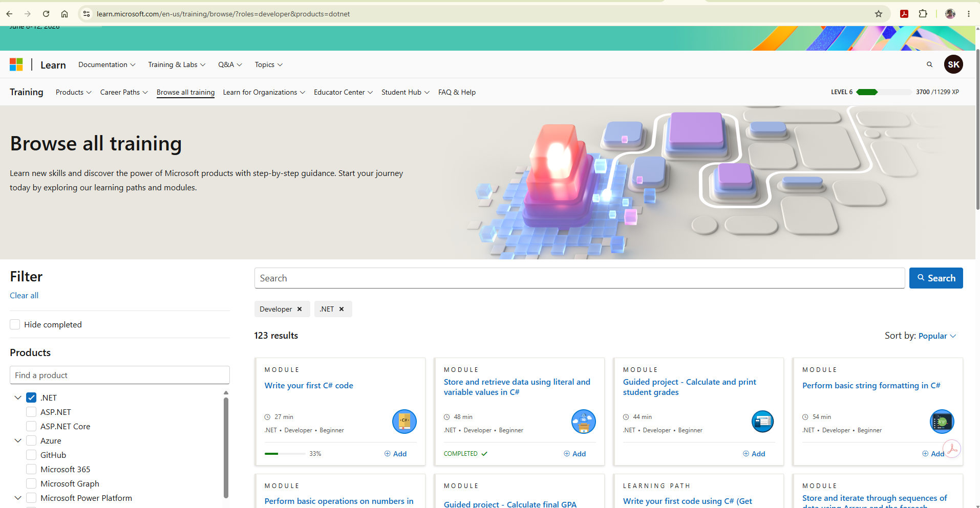Click the floating Acrobat PDF button
This screenshot has height=508, width=980.
[952, 449]
